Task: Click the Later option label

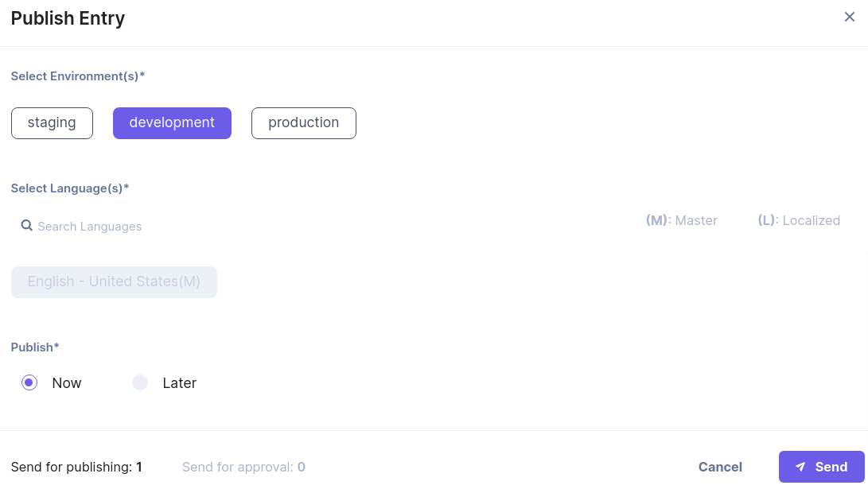Action: [179, 382]
